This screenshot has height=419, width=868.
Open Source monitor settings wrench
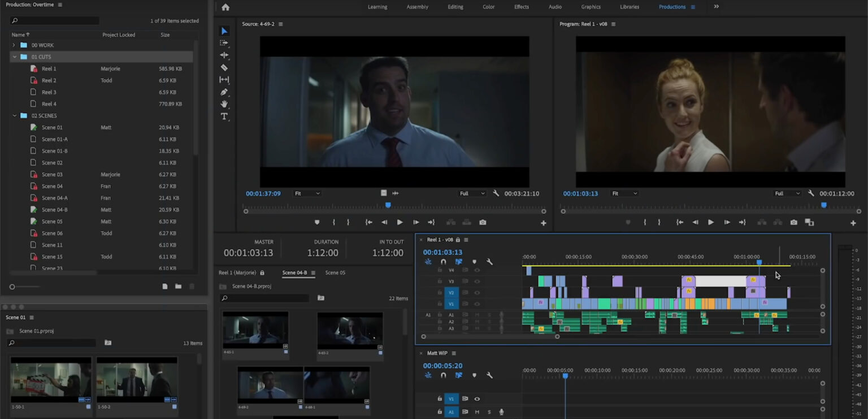pos(496,193)
